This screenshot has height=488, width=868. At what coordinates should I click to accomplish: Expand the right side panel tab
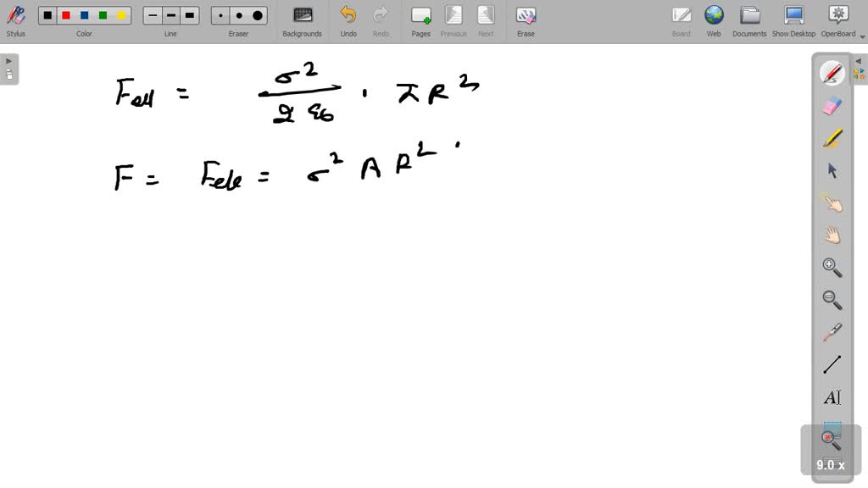860,69
